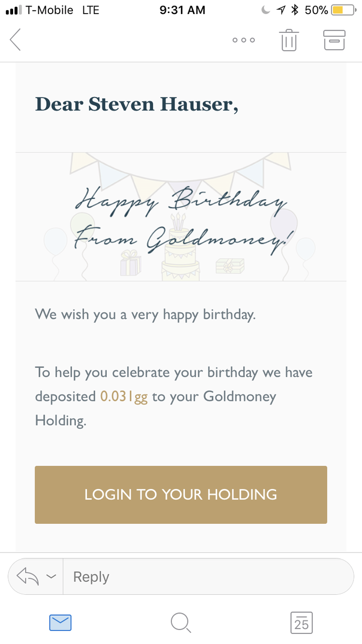Expand reply options dropdown chevron
362x644 pixels.
(x=51, y=577)
